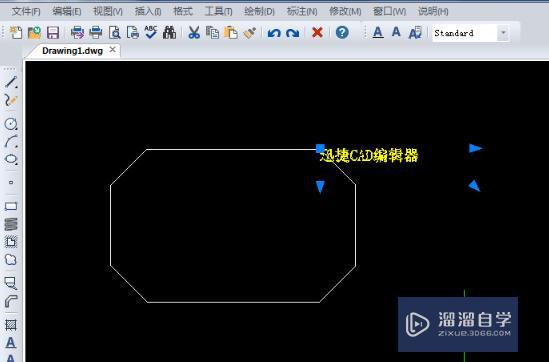Expand the Standard text style dropdown
Viewport: 549px width, 362px height.
click(x=503, y=33)
